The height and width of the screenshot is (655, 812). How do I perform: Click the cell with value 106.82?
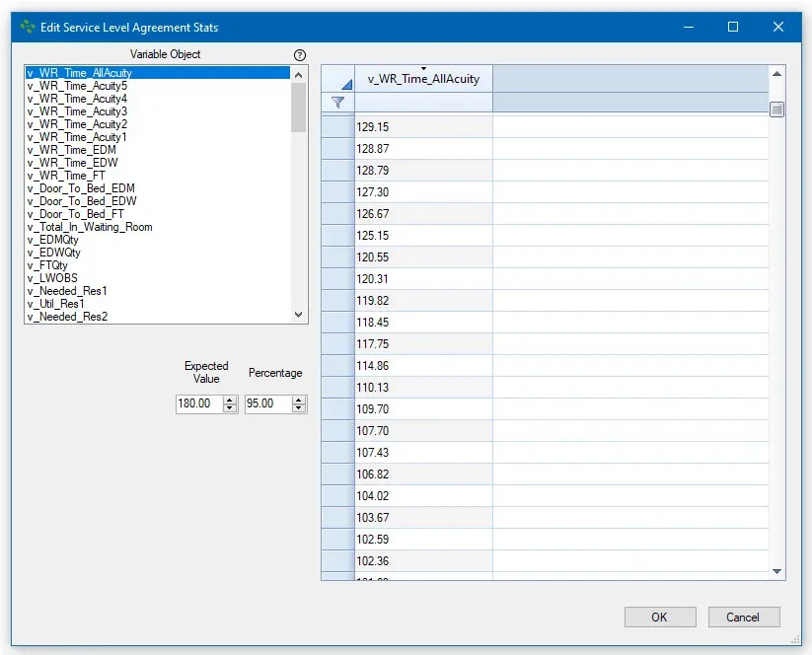423,474
